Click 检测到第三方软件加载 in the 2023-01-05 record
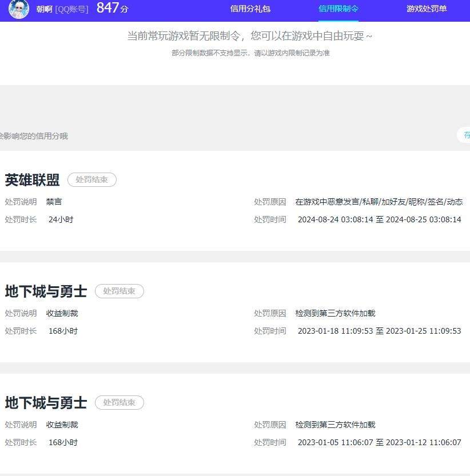Screen dimensions: 470x476 point(336,425)
